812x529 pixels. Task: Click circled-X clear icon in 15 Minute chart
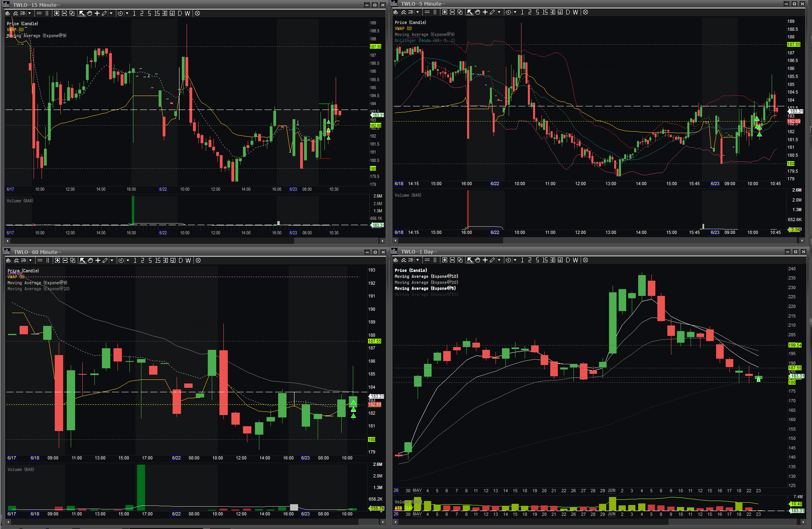coord(197,13)
